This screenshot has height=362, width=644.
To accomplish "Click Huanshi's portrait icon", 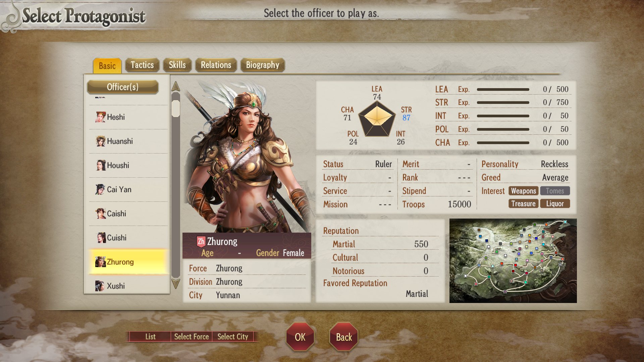I will coord(100,141).
